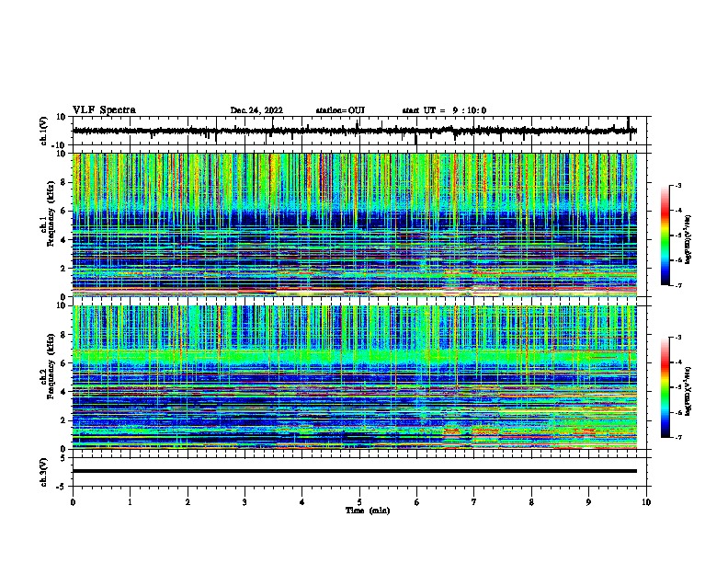Click the ch.1 voltage waveform trace panel

click(x=358, y=131)
